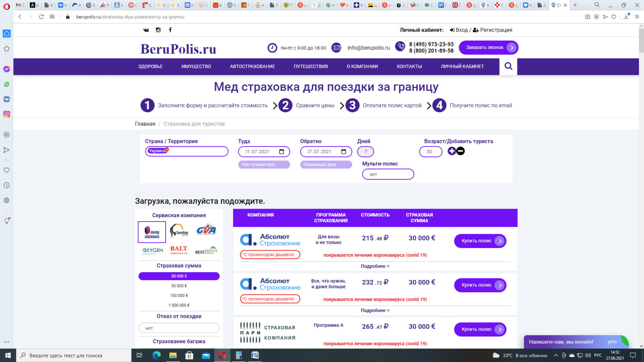Open a new browser tab with plus
The width and height of the screenshot is (644, 362).
[575, 5]
